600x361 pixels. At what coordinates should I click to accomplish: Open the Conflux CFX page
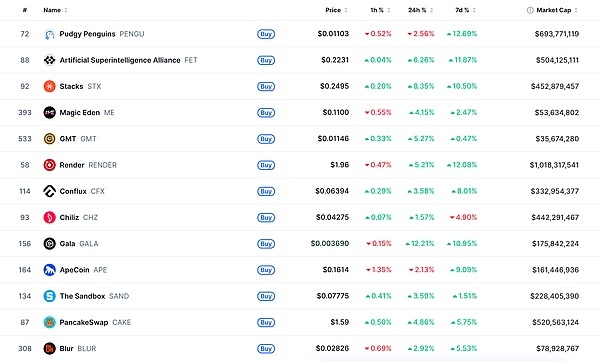(x=82, y=191)
